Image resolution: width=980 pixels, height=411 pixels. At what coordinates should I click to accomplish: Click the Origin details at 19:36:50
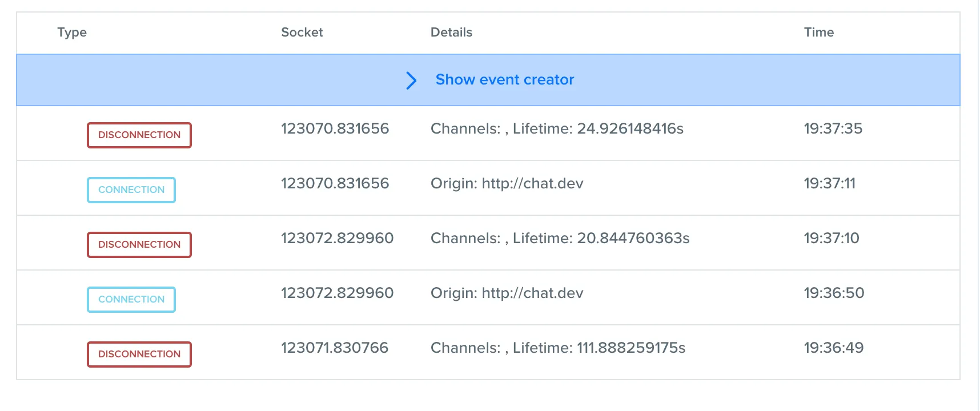click(507, 293)
